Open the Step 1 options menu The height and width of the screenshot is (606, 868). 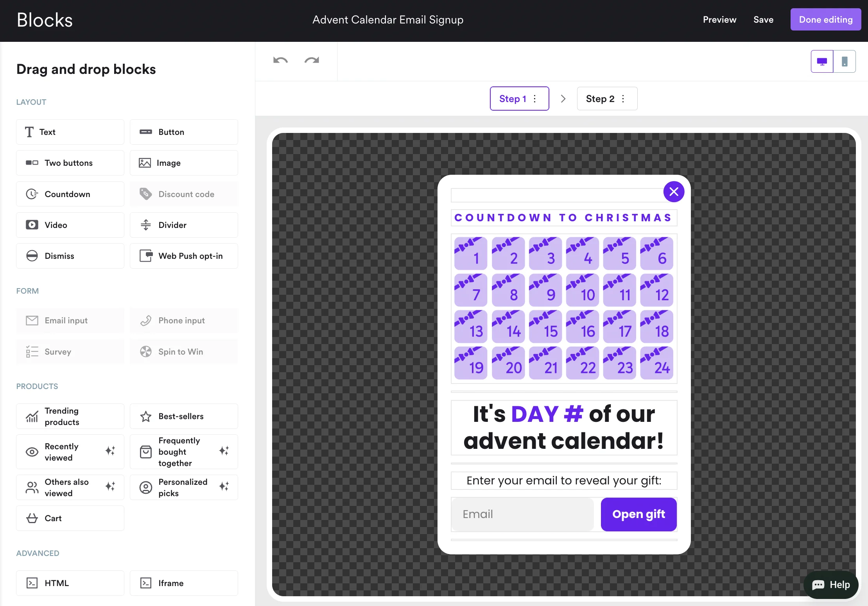(535, 99)
